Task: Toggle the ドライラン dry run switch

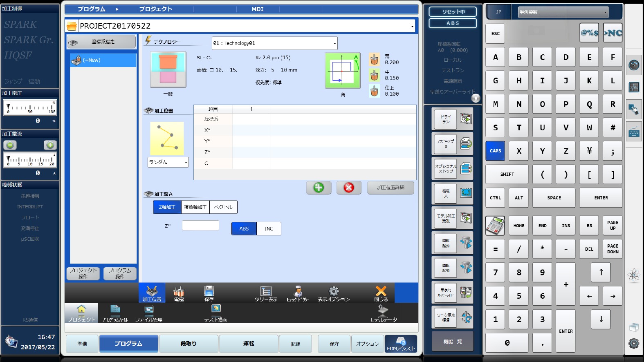Action: [452, 119]
